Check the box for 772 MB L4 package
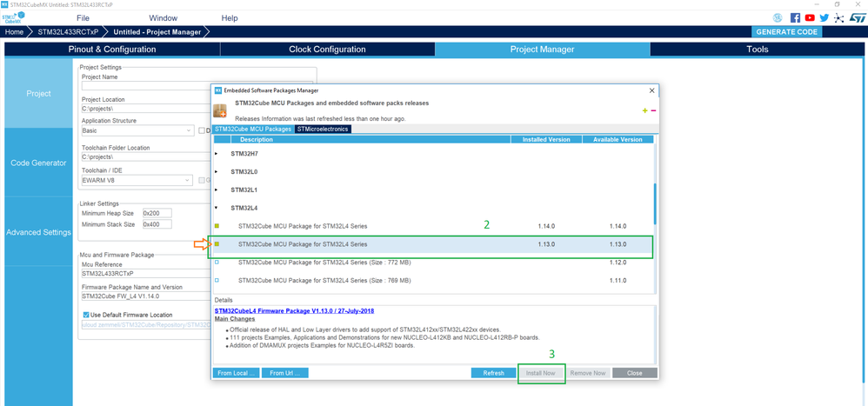 click(217, 263)
